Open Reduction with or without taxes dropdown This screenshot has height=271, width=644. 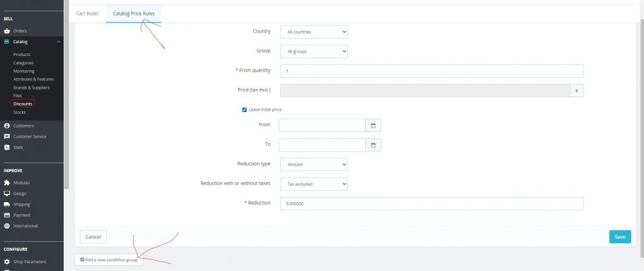click(x=314, y=184)
